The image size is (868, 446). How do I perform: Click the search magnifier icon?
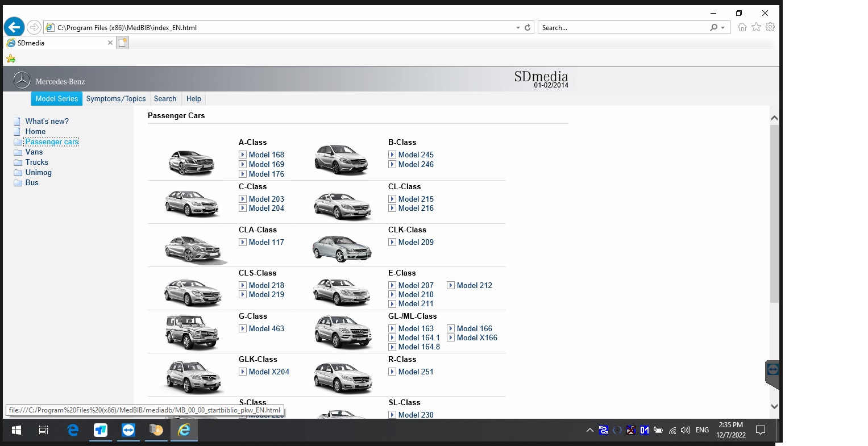[x=713, y=27]
